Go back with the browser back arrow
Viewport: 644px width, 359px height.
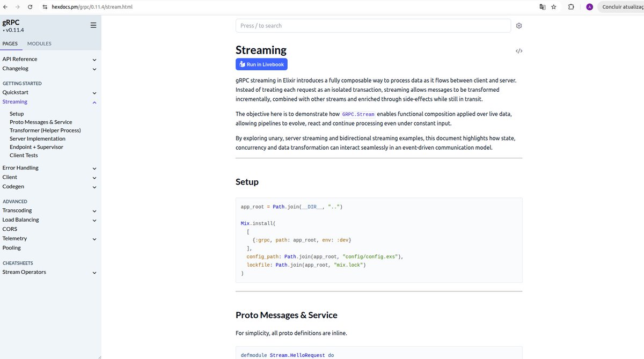[5, 7]
